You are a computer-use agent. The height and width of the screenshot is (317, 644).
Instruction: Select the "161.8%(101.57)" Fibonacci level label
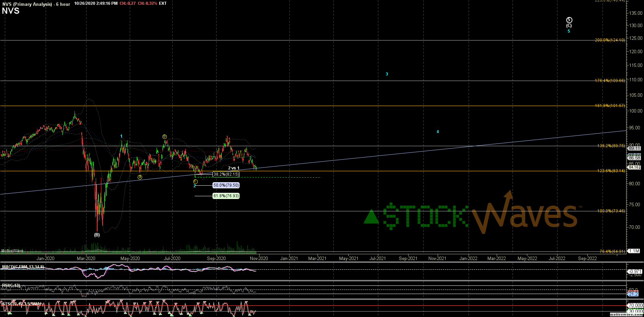610,106
